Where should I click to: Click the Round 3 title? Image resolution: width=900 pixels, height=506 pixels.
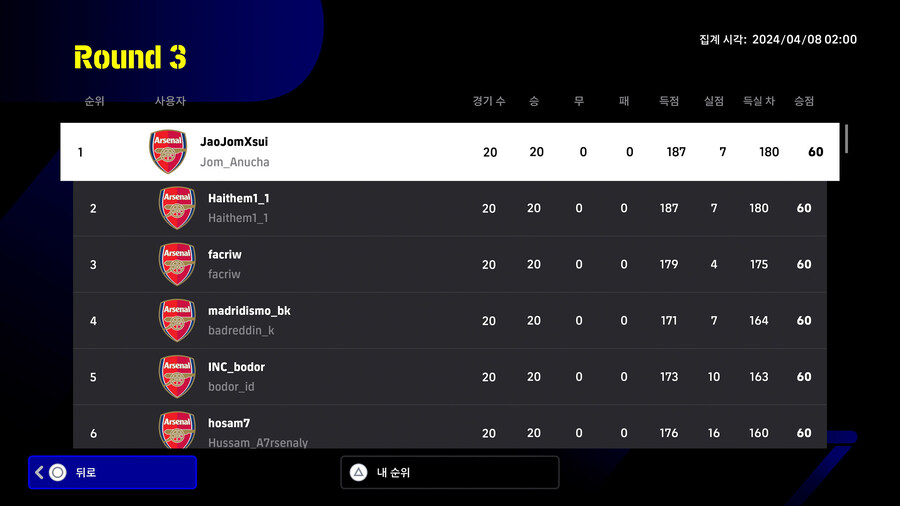[x=130, y=57]
